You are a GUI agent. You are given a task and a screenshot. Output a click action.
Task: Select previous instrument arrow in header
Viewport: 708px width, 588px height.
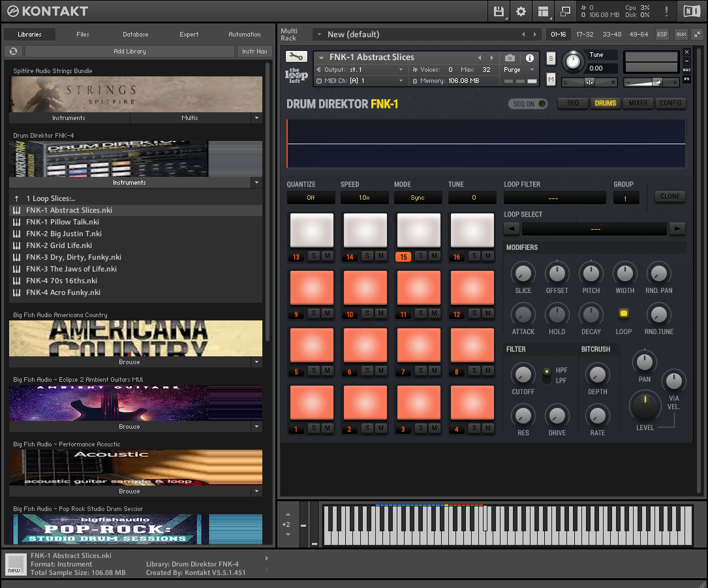tap(480, 58)
